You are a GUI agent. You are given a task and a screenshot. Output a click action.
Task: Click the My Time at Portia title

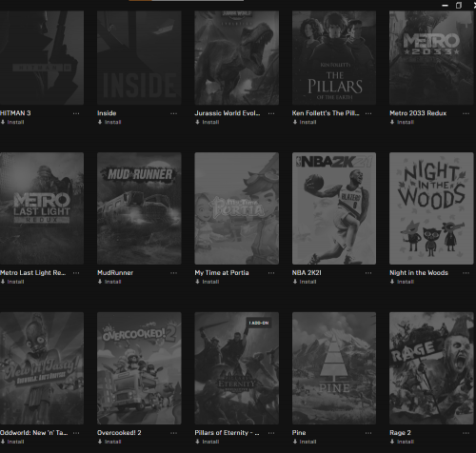[222, 273]
